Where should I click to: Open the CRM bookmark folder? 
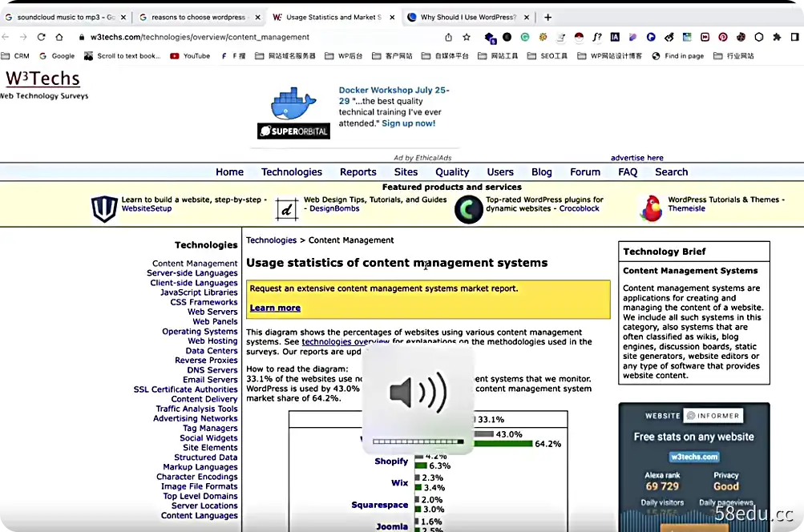15,56
